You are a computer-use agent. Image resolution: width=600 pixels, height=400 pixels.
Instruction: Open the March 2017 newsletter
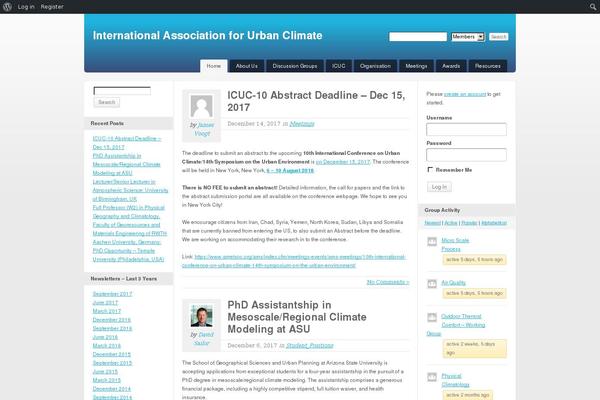tap(106, 311)
